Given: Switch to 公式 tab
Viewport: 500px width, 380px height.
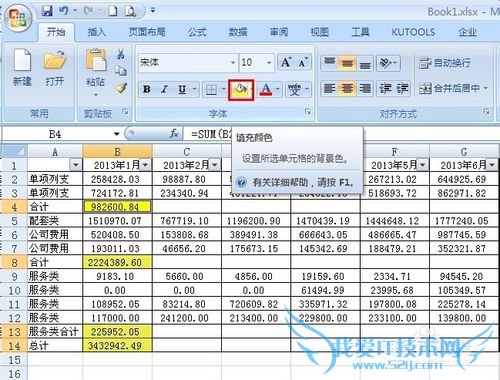Looking at the screenshot, I should coord(197,32).
